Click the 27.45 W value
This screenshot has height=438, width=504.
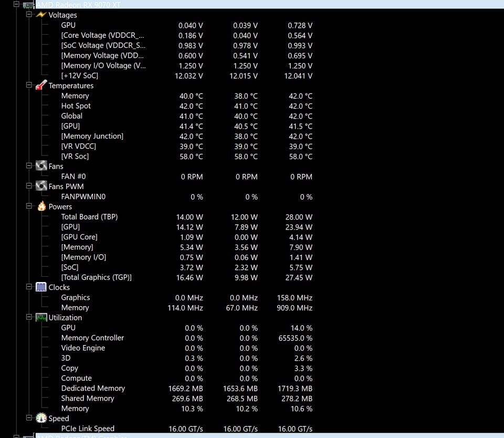click(x=299, y=277)
